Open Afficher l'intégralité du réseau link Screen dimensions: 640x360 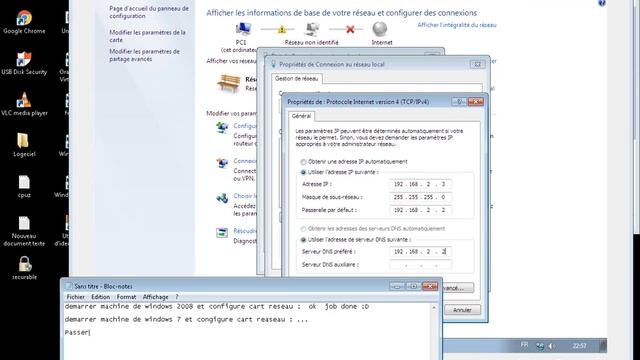pos(457,25)
